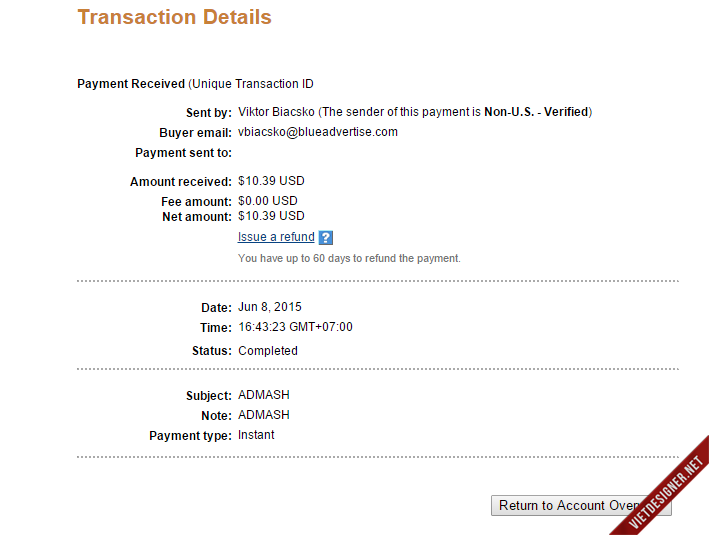
Task: Click the Transaction Details heading
Action: tap(174, 17)
